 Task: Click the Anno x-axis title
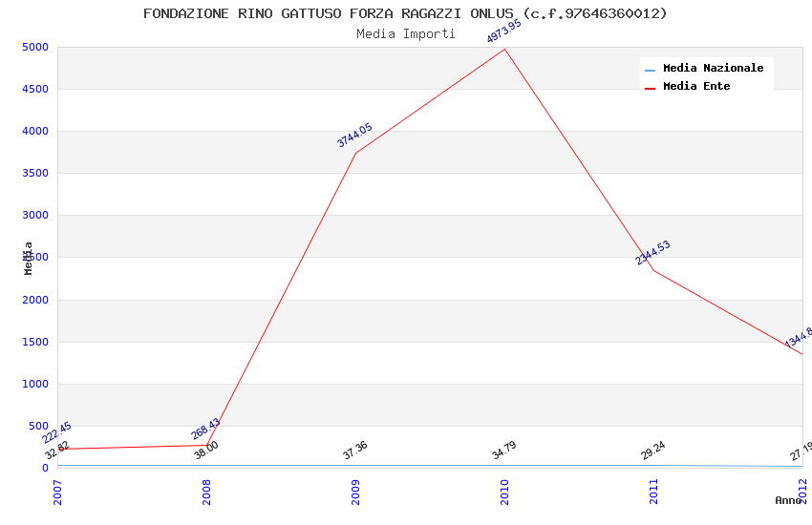click(x=788, y=500)
